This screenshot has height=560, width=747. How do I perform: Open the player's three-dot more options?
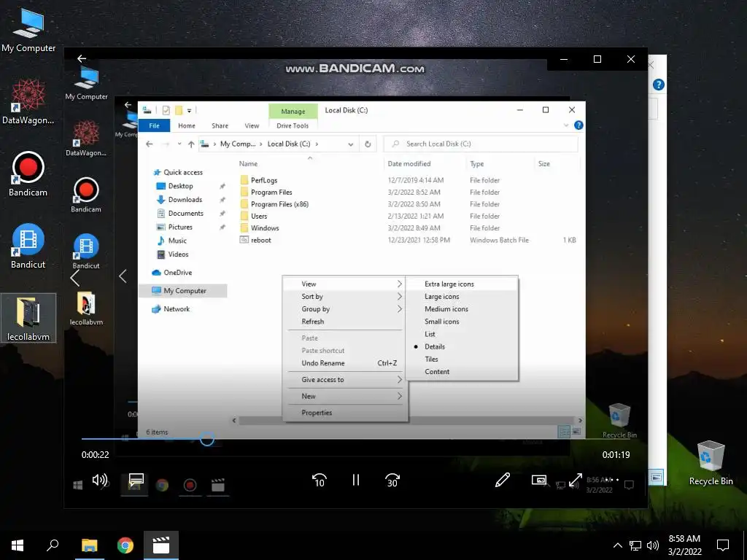tap(611, 480)
